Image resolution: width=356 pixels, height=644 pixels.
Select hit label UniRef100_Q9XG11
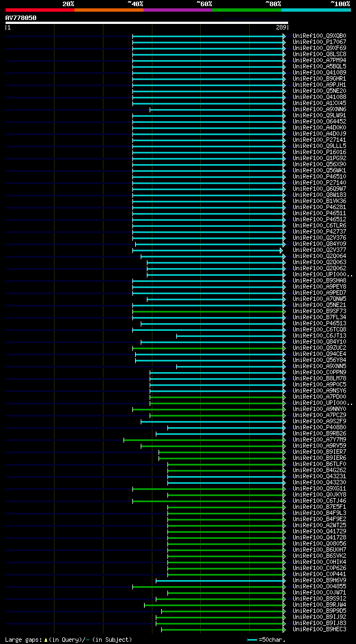(x=319, y=489)
